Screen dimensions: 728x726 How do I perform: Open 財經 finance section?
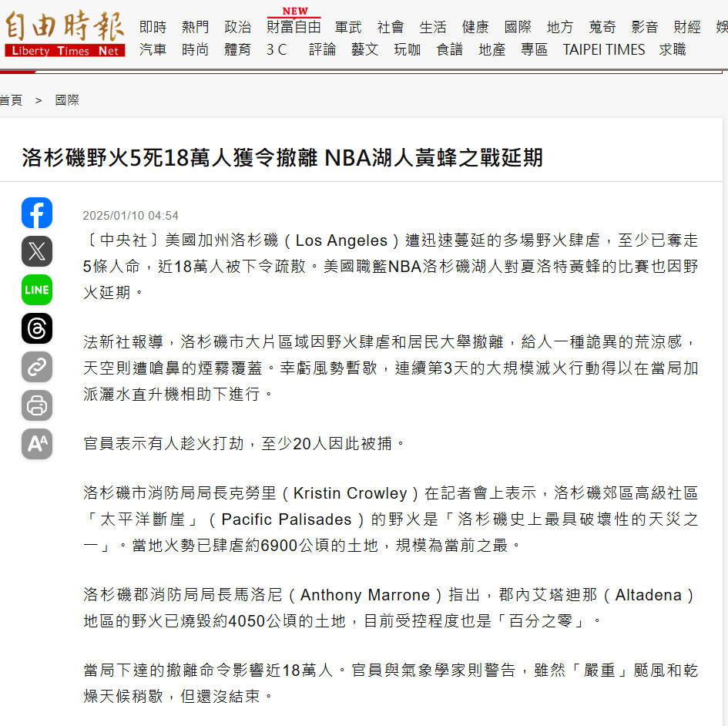point(687,27)
